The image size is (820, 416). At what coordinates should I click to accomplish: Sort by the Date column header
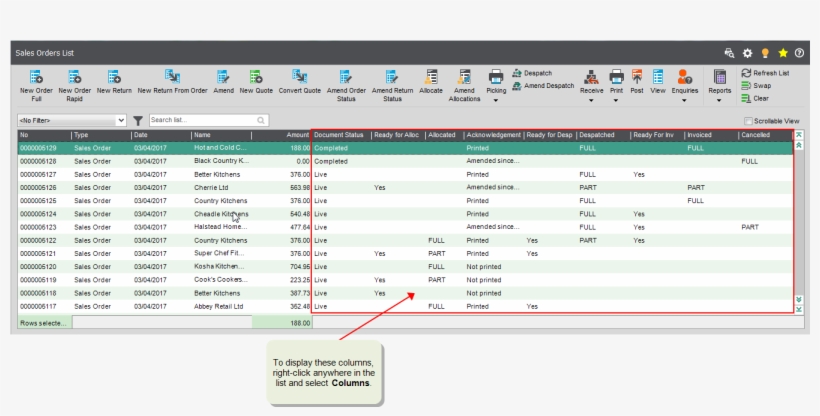(x=161, y=135)
